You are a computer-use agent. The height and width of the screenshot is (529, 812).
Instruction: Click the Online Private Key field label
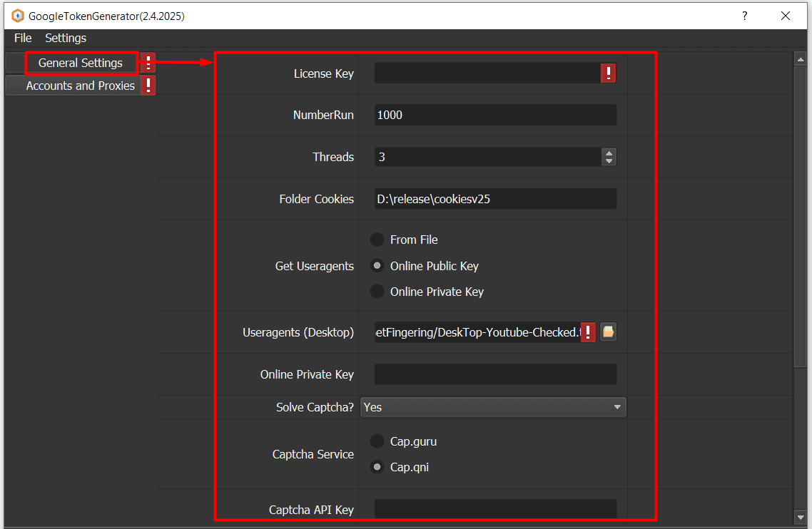click(307, 374)
